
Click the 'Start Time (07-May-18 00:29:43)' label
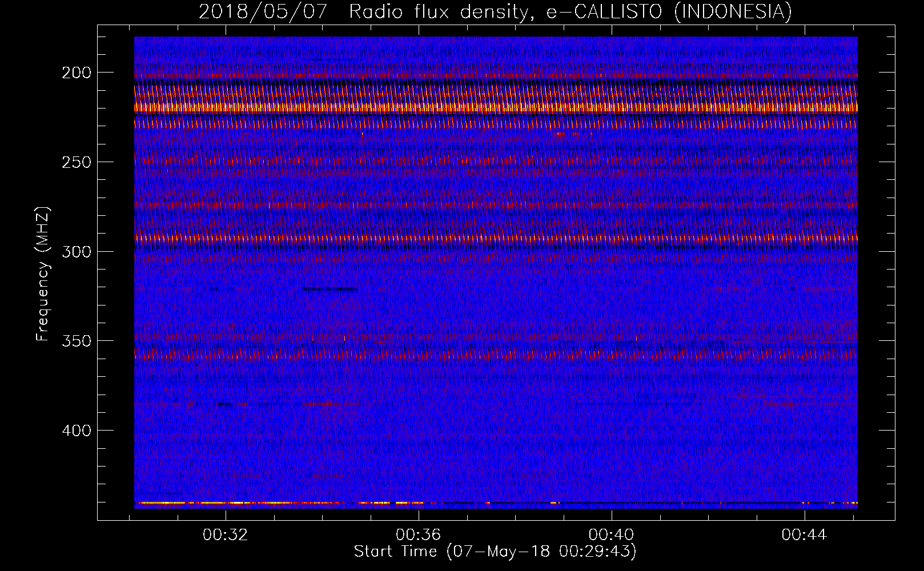point(495,552)
